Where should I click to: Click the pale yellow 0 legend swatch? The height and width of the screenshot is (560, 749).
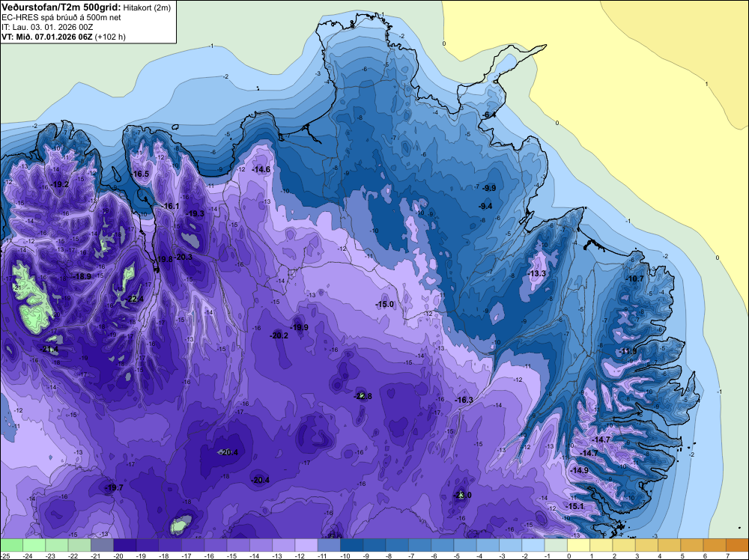point(578,545)
